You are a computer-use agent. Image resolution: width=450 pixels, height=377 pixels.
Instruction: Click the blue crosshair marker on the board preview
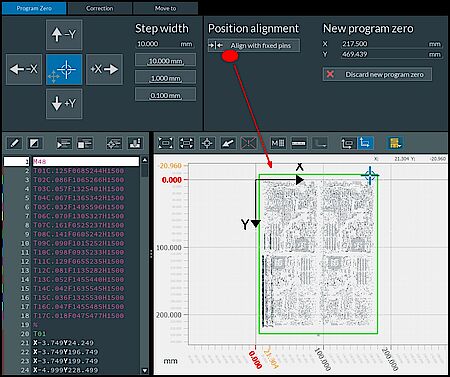point(370,175)
